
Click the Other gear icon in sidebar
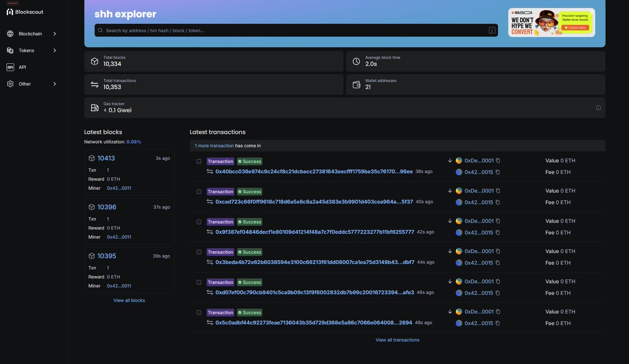pyautogui.click(x=10, y=84)
